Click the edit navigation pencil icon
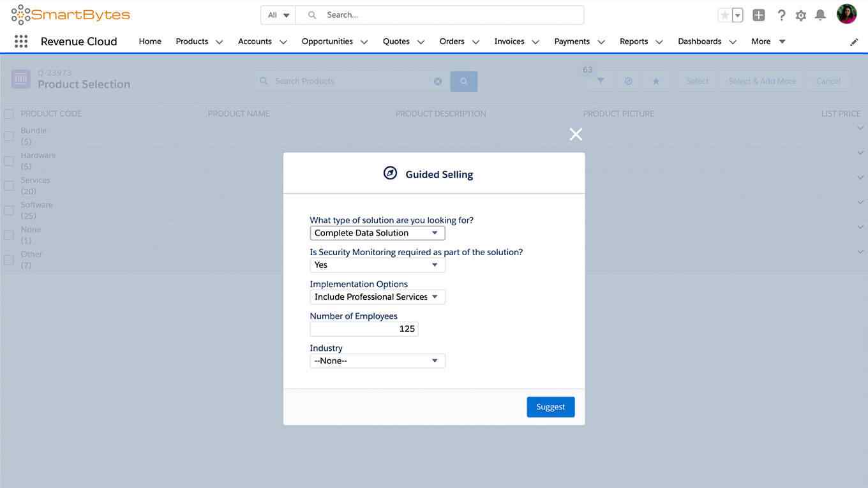This screenshot has width=868, height=488. (x=854, y=41)
